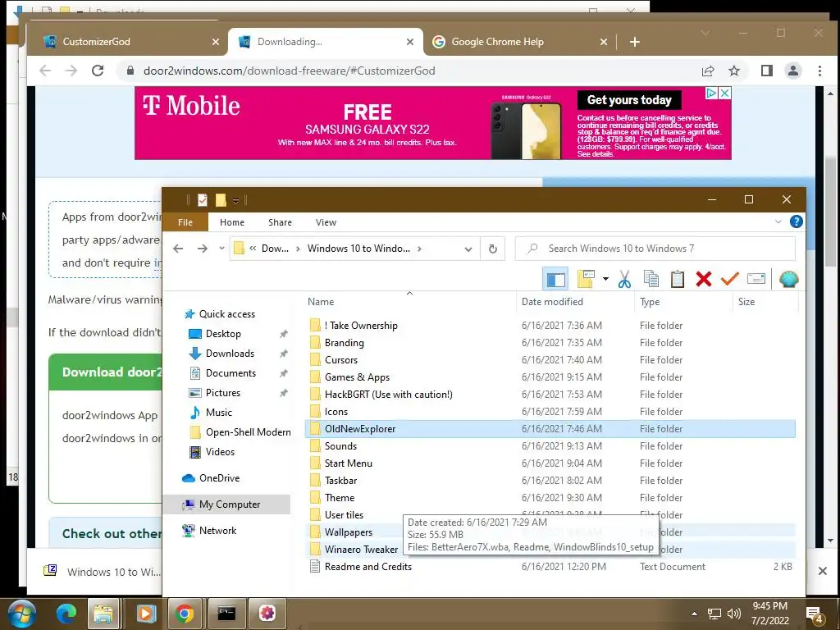Click the Rename icon in Explorer toolbar
This screenshot has width=840, height=630.
point(756,279)
